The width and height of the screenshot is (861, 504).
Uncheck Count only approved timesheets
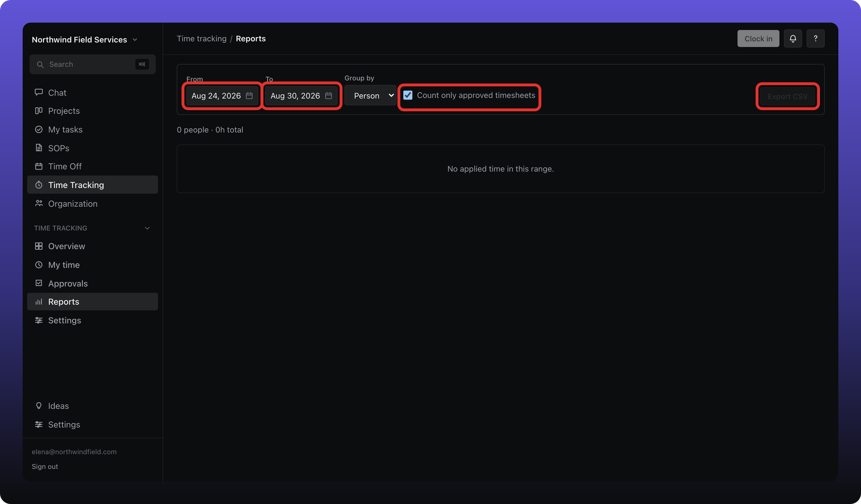408,95
